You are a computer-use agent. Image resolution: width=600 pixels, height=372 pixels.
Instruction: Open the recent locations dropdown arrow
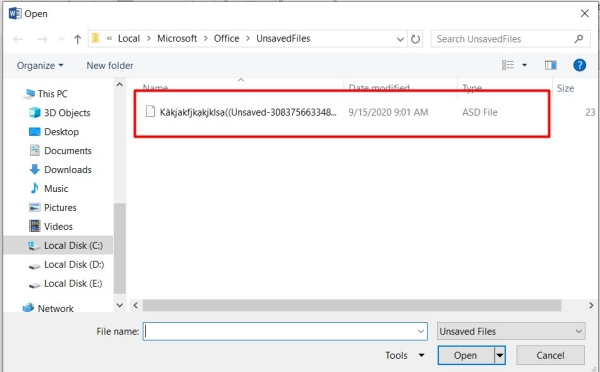coord(61,39)
